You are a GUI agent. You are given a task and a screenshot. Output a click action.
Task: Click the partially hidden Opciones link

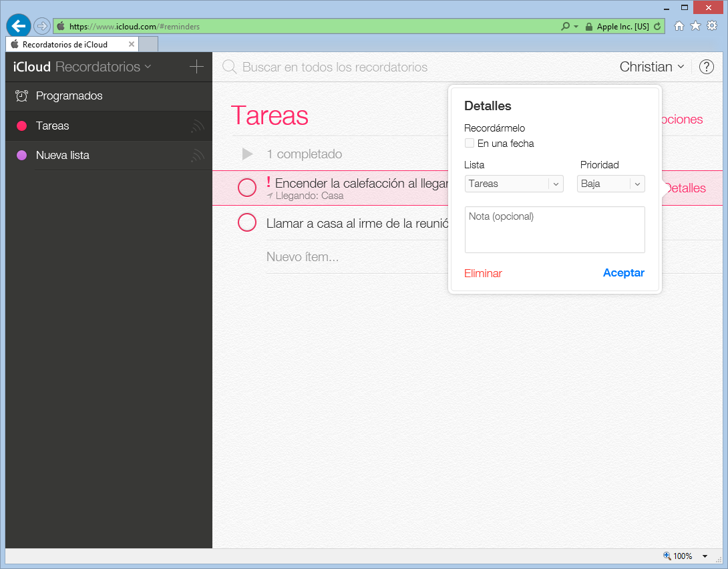pyautogui.click(x=681, y=120)
